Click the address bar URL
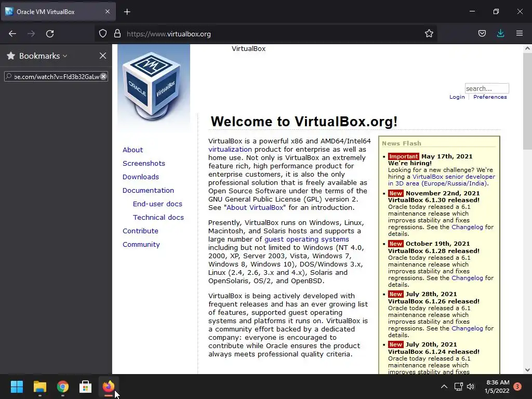This screenshot has width=532, height=399. click(169, 34)
